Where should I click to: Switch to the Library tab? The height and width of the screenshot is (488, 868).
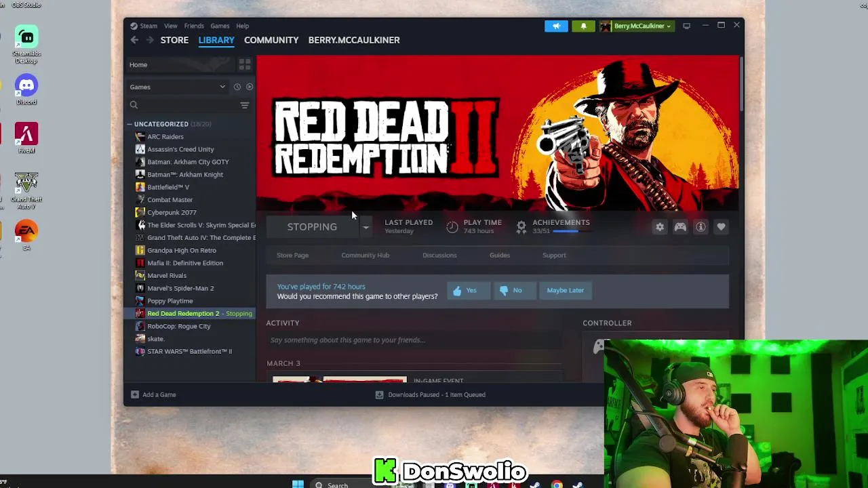tap(216, 40)
